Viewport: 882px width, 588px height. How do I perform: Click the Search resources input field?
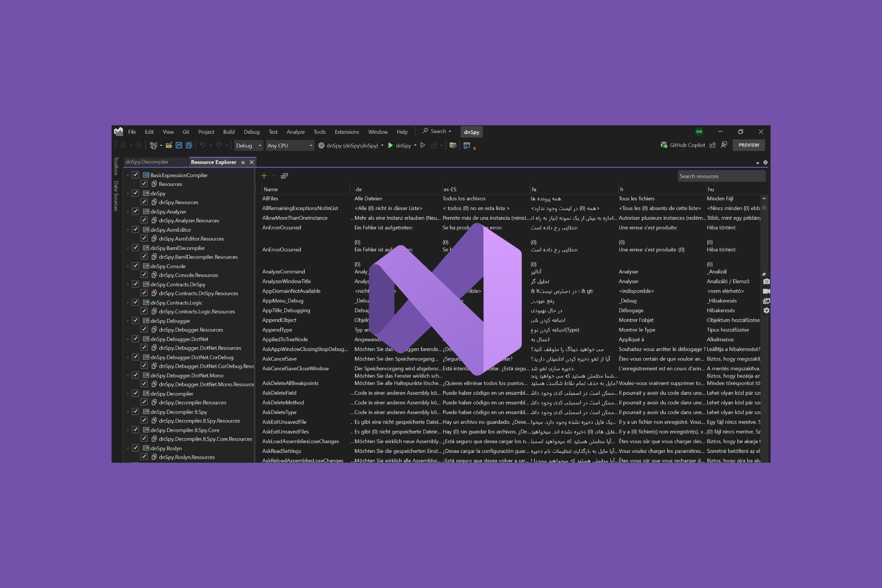click(721, 176)
